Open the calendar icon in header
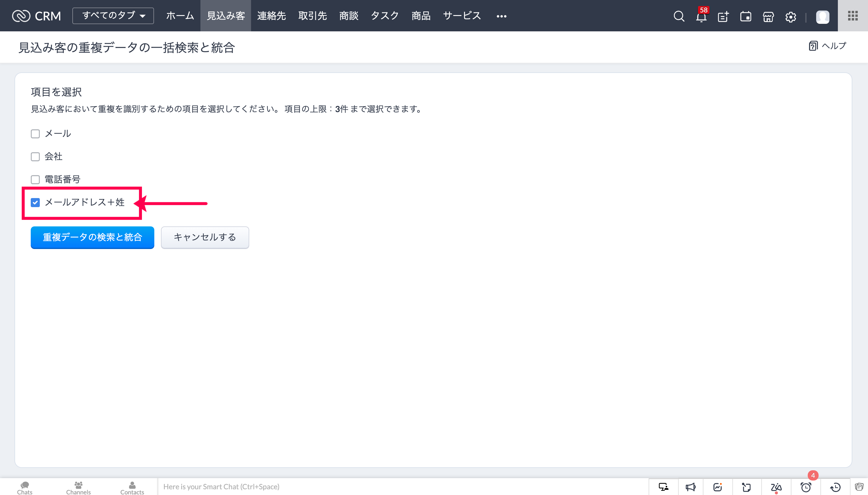868x495 pixels. coord(746,16)
